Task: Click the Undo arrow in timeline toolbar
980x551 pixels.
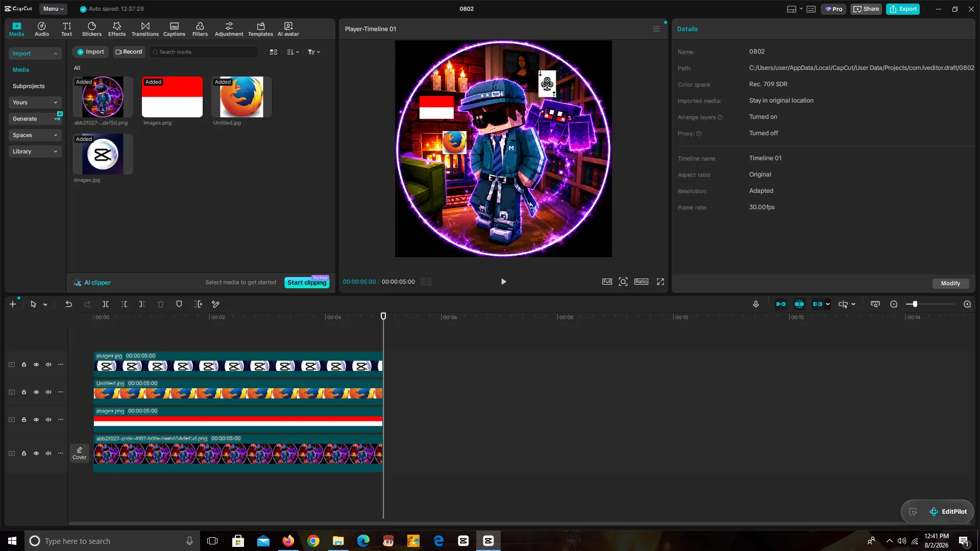Action: (68, 304)
